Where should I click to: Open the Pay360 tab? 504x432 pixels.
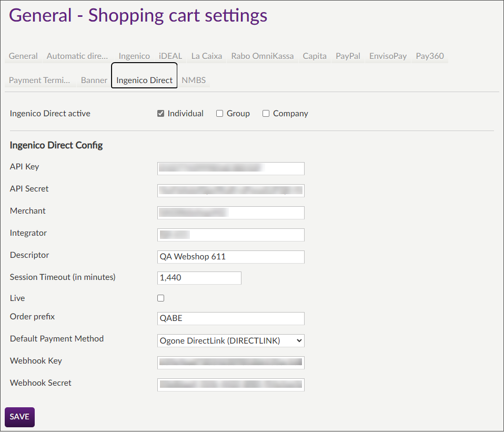(x=430, y=56)
